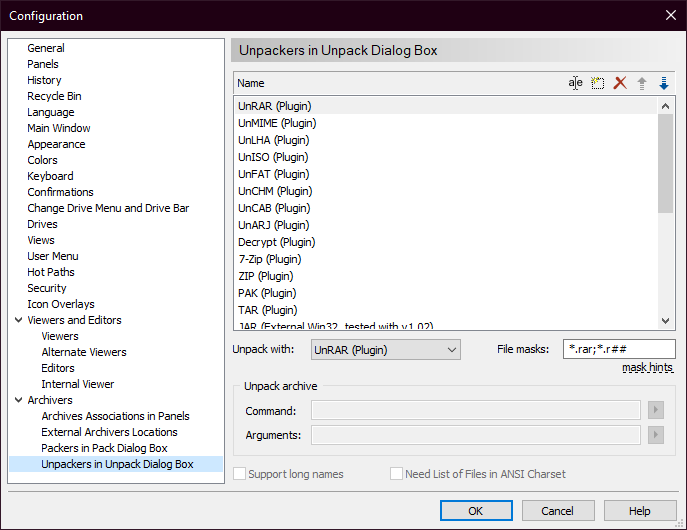Open the Unpack with dropdown
This screenshot has height=530, width=687.
click(385, 350)
